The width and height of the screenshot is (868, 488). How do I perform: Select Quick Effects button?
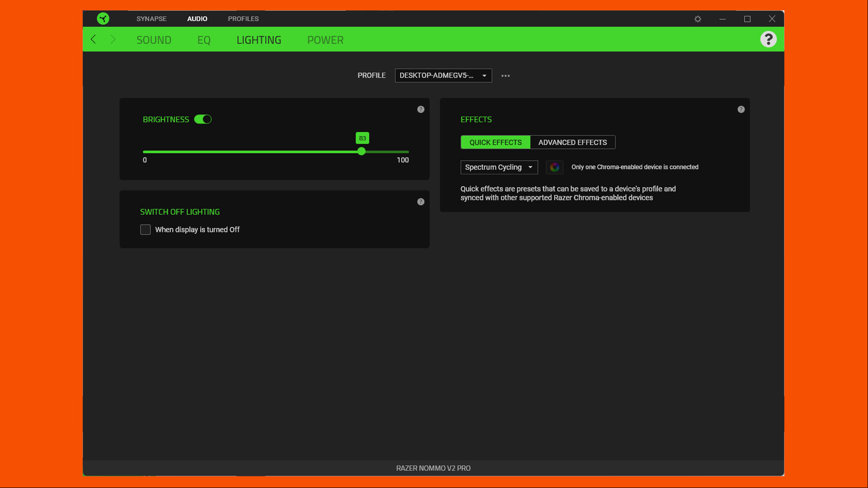click(495, 142)
